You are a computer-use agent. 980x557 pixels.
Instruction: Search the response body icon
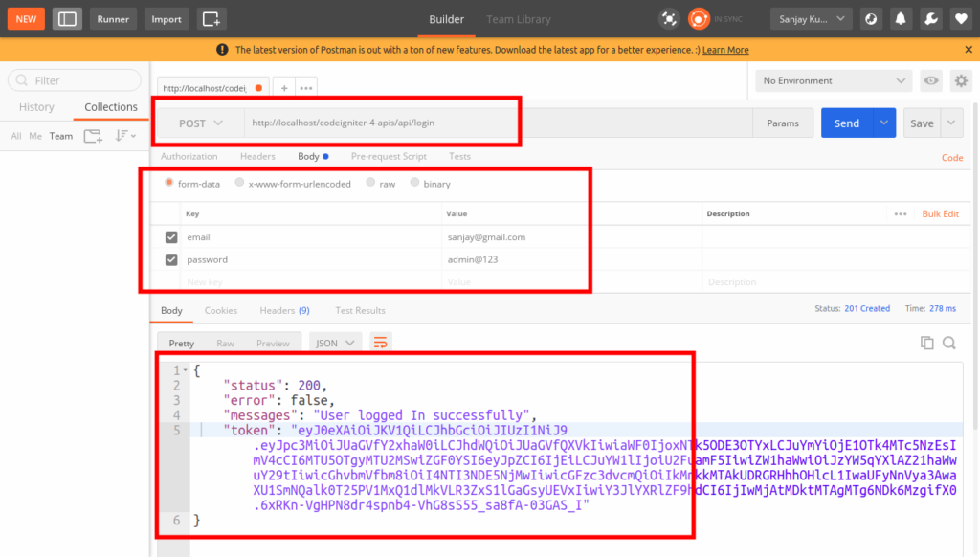point(949,343)
